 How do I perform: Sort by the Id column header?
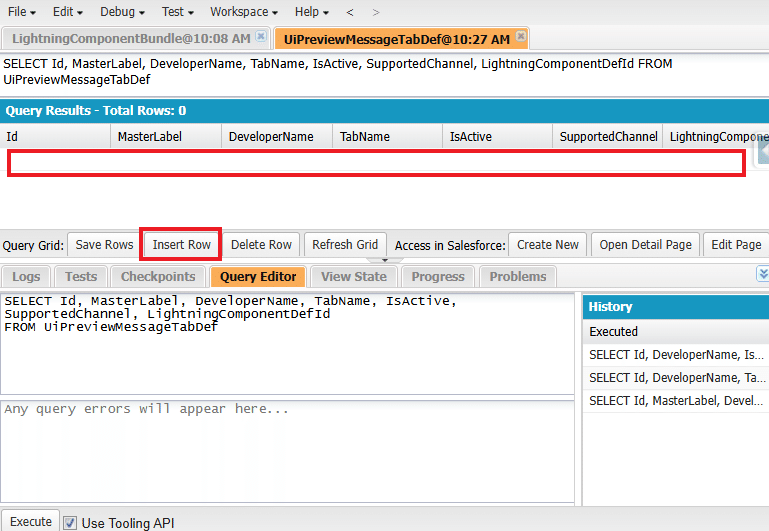tap(55, 136)
